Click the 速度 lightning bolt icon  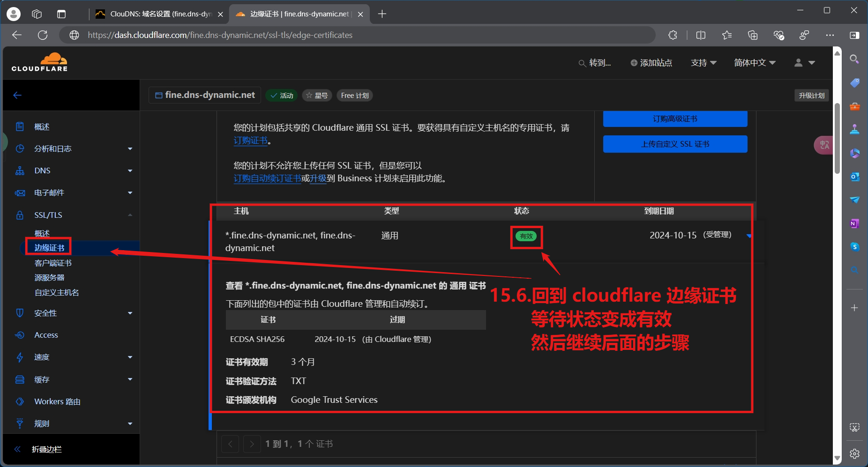click(20, 357)
